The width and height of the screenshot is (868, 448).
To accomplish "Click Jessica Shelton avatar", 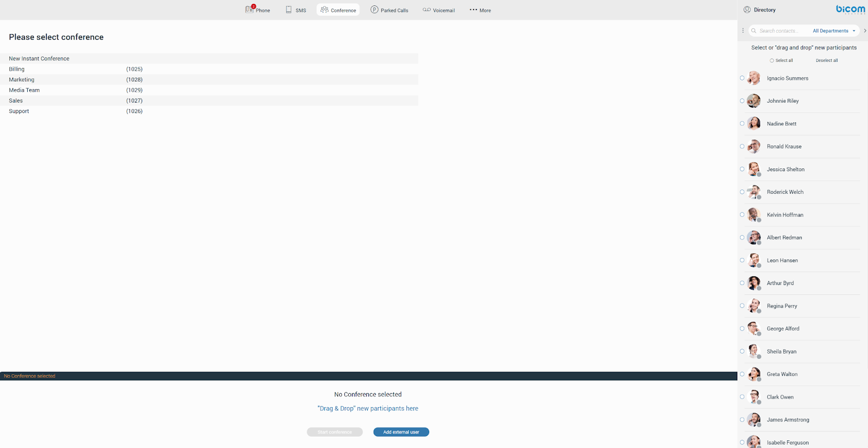I will [754, 169].
